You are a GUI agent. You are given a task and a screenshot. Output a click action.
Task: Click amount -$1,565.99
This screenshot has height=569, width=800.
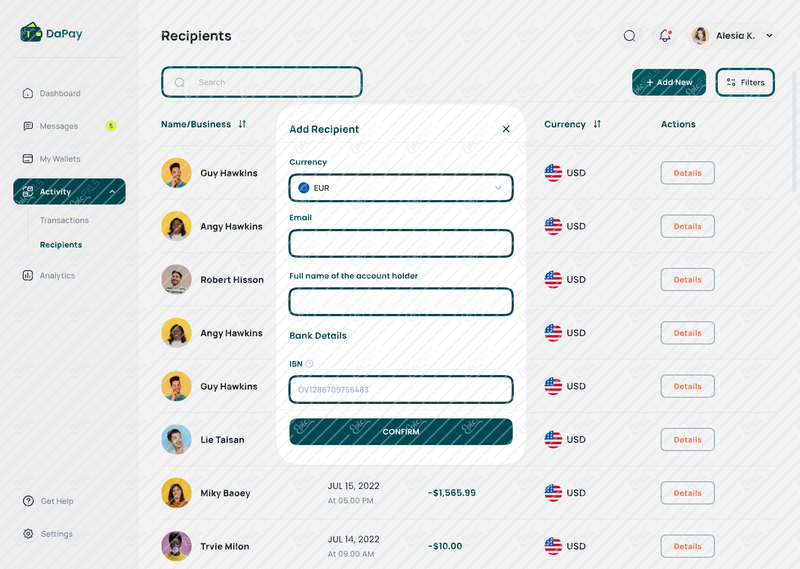click(452, 492)
